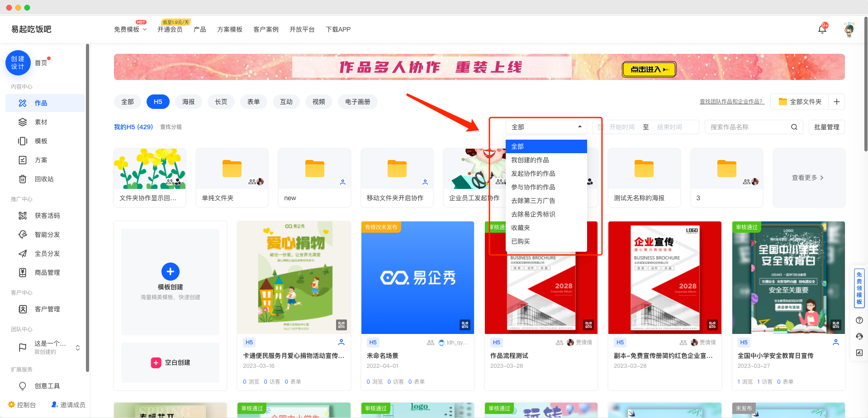
Task: Switch to the 电子画册 tab
Action: [357, 102]
